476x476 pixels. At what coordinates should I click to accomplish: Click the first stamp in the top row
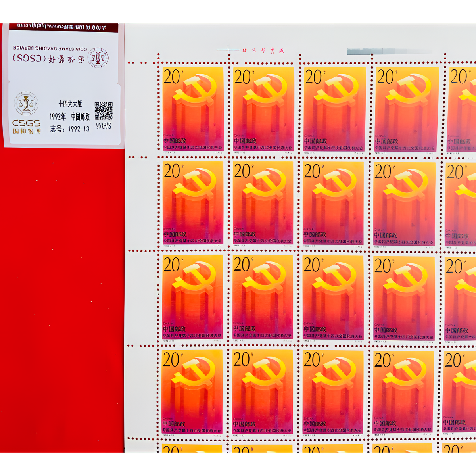point(193,109)
